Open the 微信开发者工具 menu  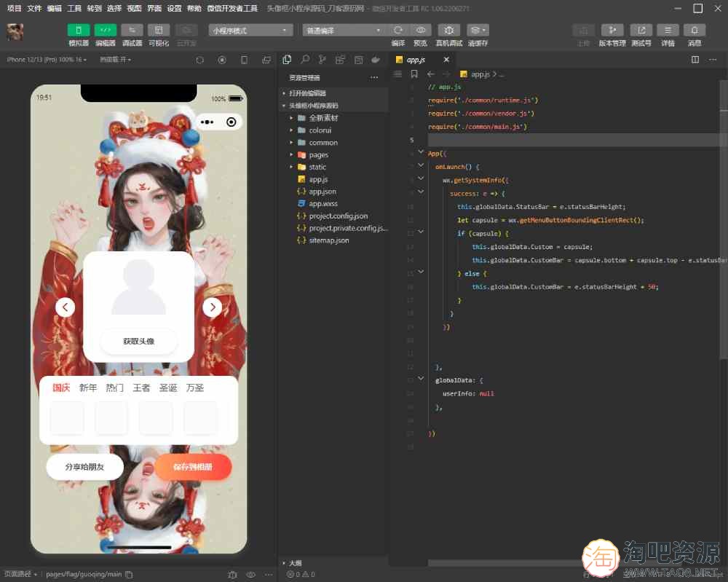[232, 8]
